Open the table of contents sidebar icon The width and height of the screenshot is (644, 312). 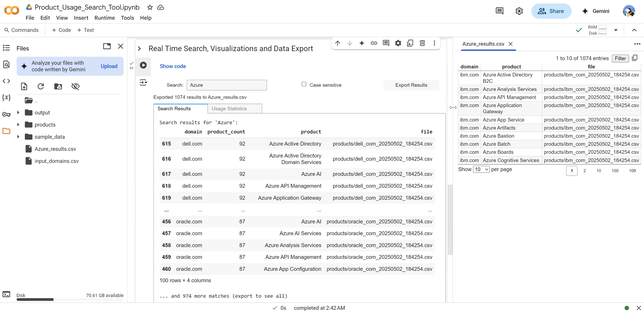pos(6,48)
